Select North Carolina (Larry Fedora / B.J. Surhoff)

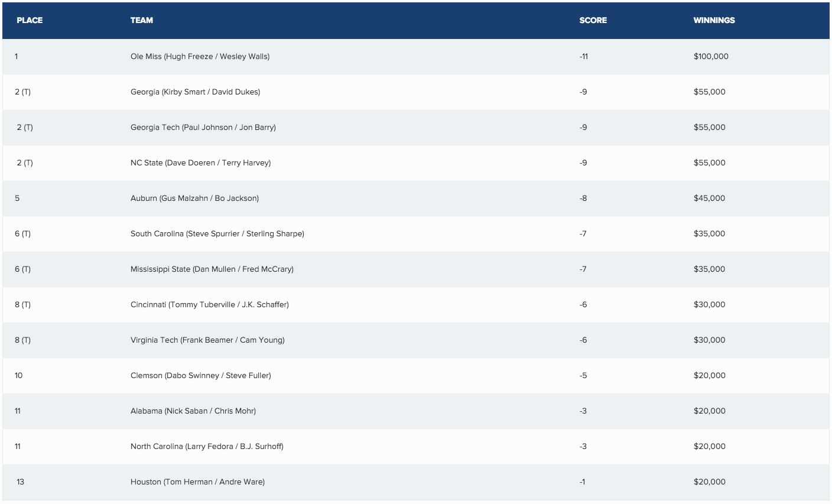pyautogui.click(x=207, y=447)
